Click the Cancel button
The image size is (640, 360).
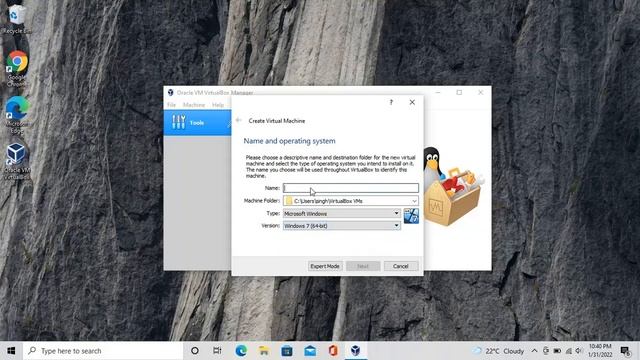401,266
